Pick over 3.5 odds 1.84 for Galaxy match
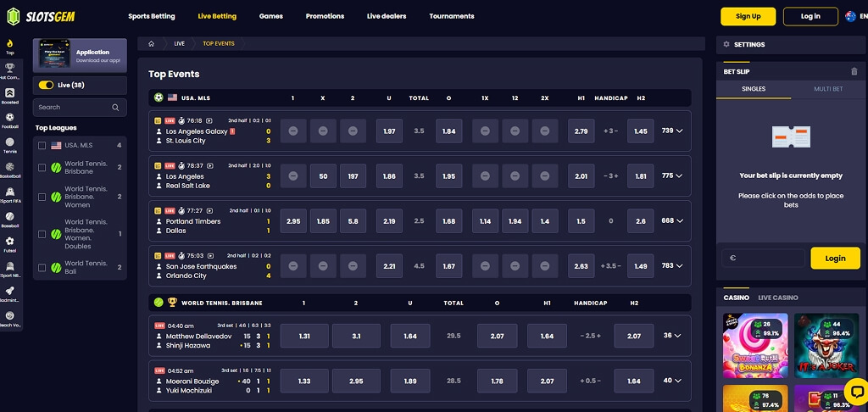 (449, 131)
